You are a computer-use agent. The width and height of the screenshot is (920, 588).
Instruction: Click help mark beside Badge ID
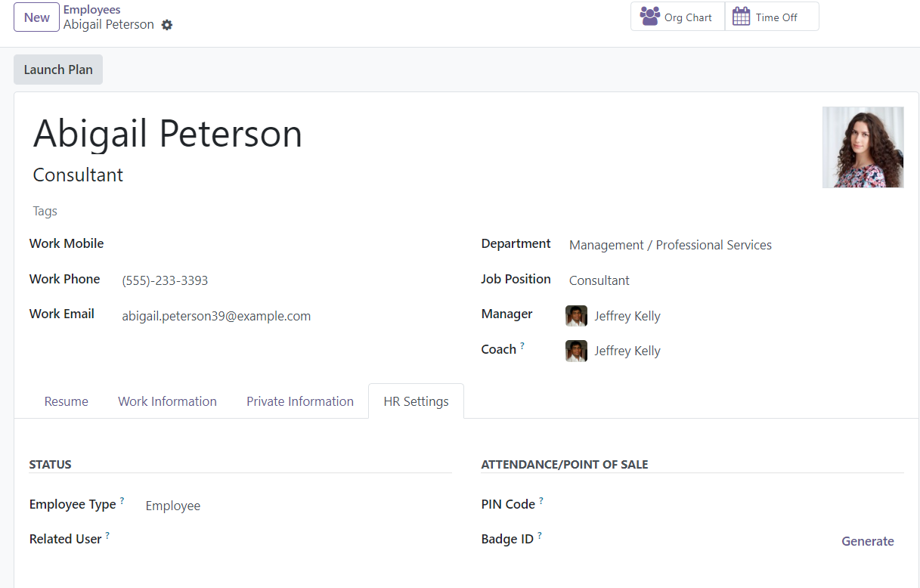[540, 536]
